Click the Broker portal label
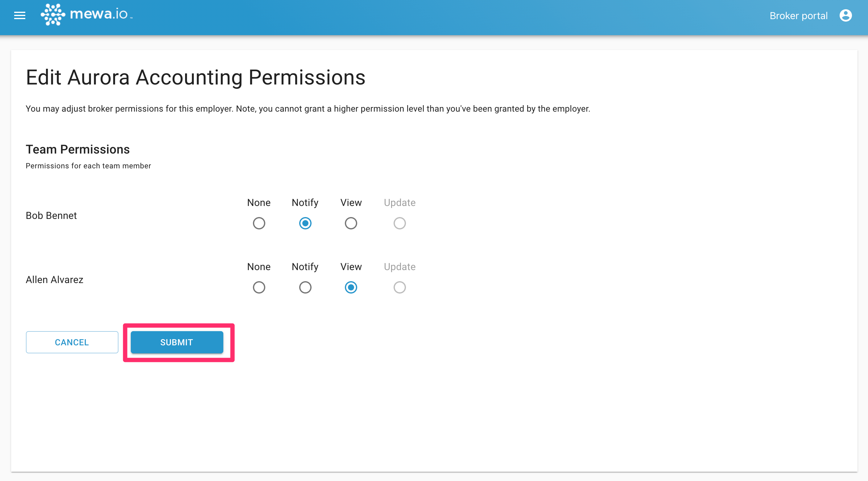 coord(798,16)
